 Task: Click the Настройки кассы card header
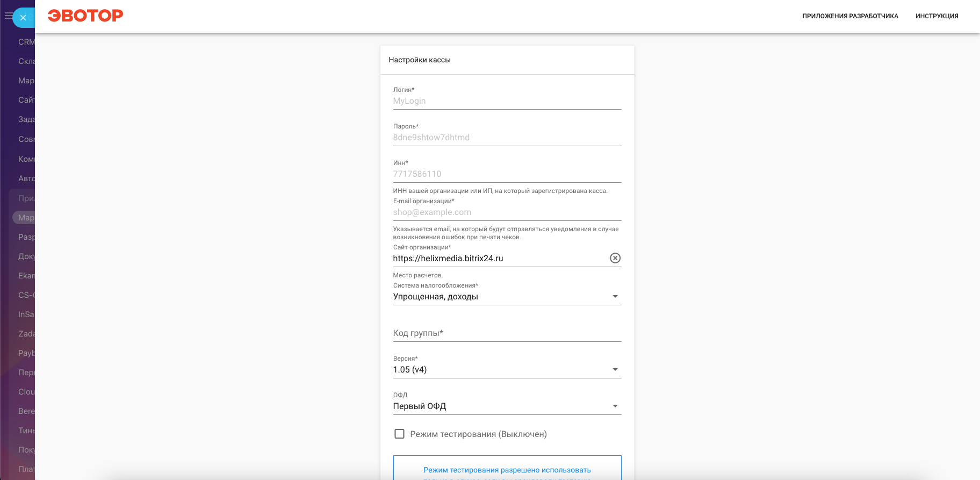pyautogui.click(x=507, y=60)
